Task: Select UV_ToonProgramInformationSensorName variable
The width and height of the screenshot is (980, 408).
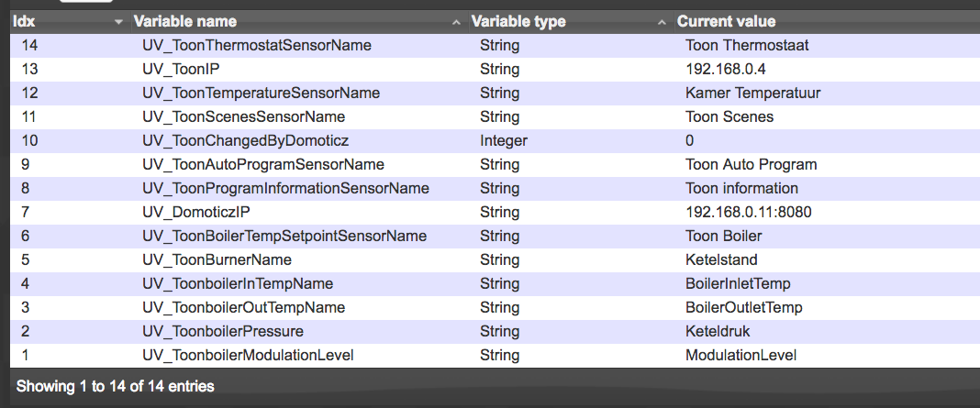Action: coord(285,188)
